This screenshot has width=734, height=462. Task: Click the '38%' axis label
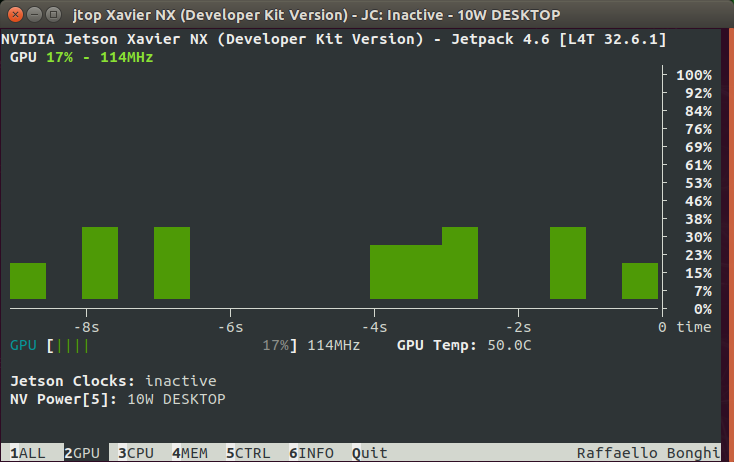click(x=698, y=220)
